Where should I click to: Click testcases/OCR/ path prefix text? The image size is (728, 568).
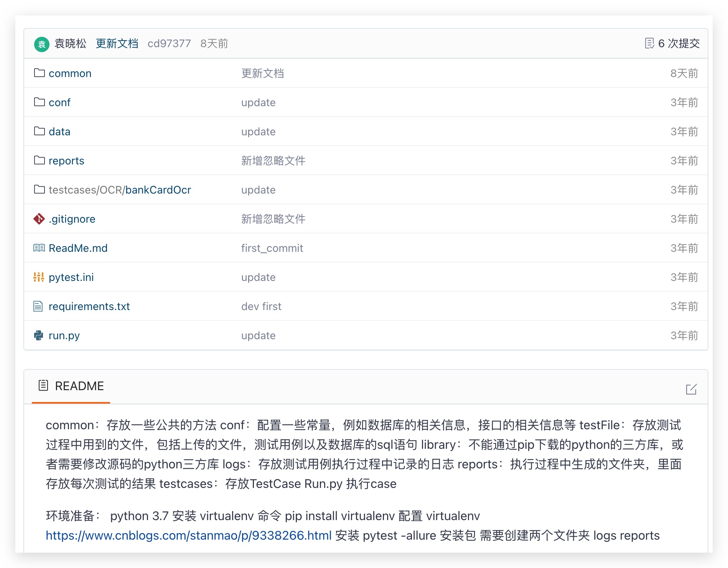pyautogui.click(x=87, y=190)
